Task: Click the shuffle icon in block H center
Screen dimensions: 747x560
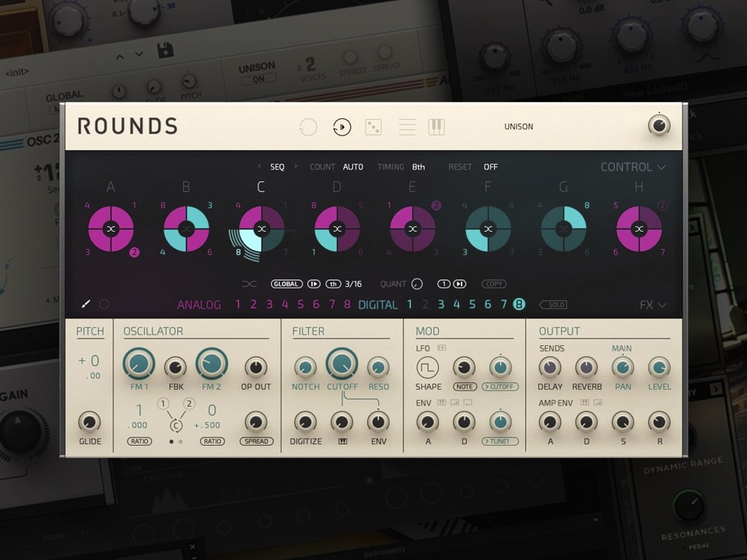Action: [639, 229]
